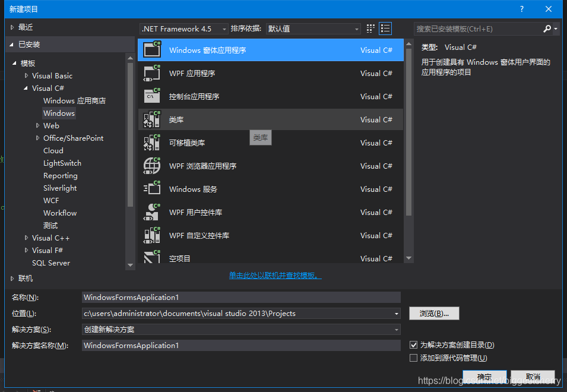The image size is (567, 392).
Task: Open the 排序依据 默认值 dropdown
Action: click(313, 29)
